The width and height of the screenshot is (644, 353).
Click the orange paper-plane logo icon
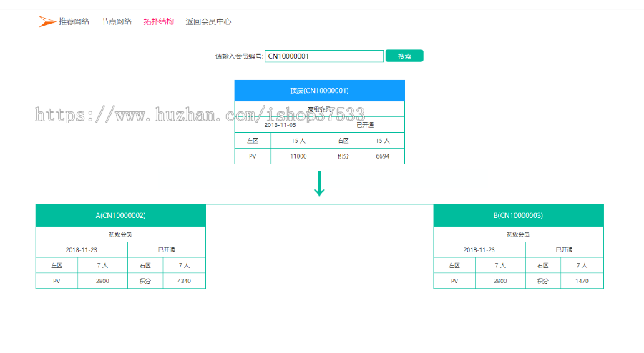tap(47, 21)
